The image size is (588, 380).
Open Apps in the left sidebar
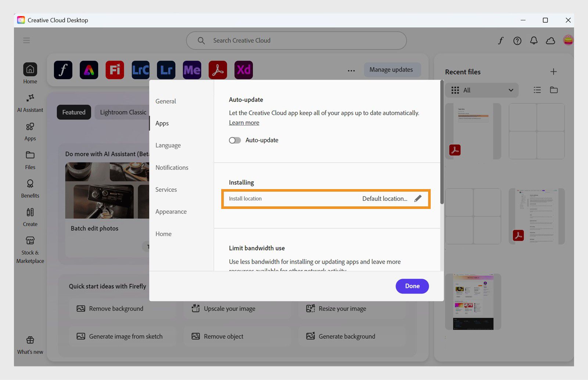click(30, 132)
